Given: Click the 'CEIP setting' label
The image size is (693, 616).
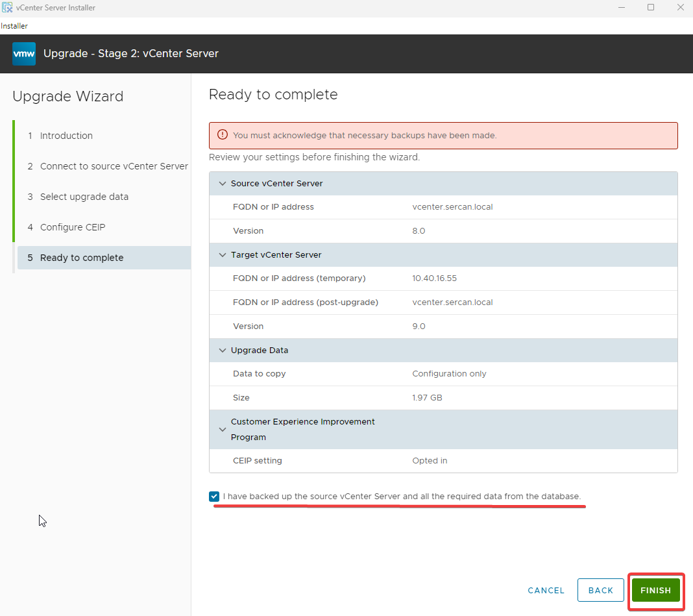Looking at the screenshot, I should click(x=257, y=461).
